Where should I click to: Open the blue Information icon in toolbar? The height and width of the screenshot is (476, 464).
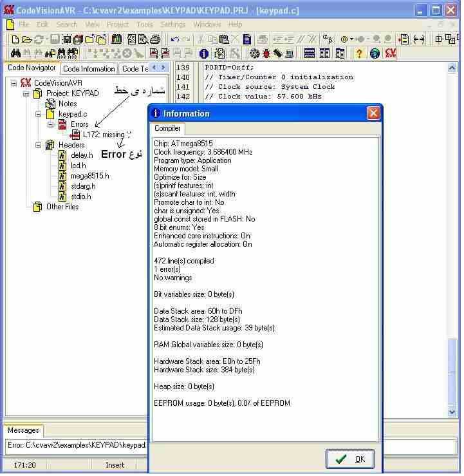(x=204, y=53)
